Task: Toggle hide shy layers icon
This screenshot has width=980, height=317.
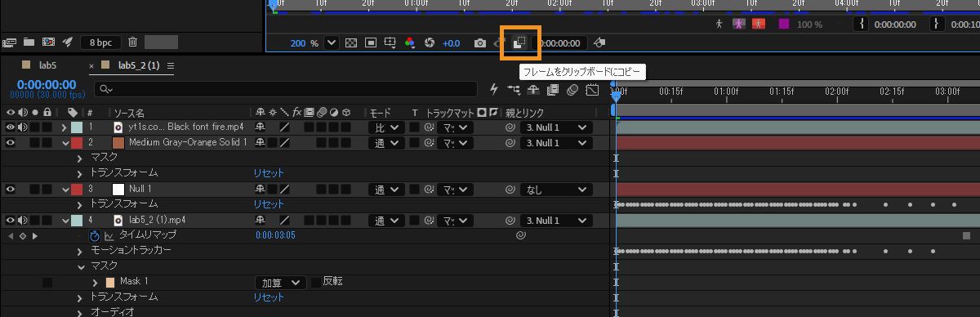Action: [534, 89]
